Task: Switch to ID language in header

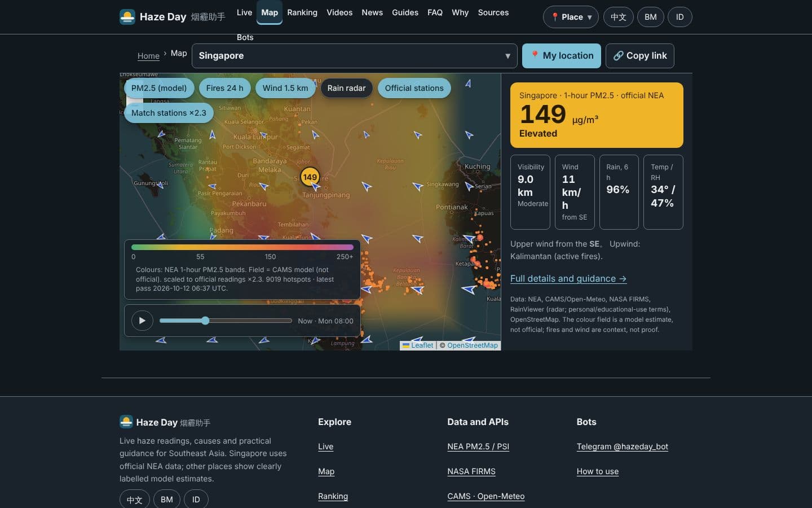Action: pos(680,17)
